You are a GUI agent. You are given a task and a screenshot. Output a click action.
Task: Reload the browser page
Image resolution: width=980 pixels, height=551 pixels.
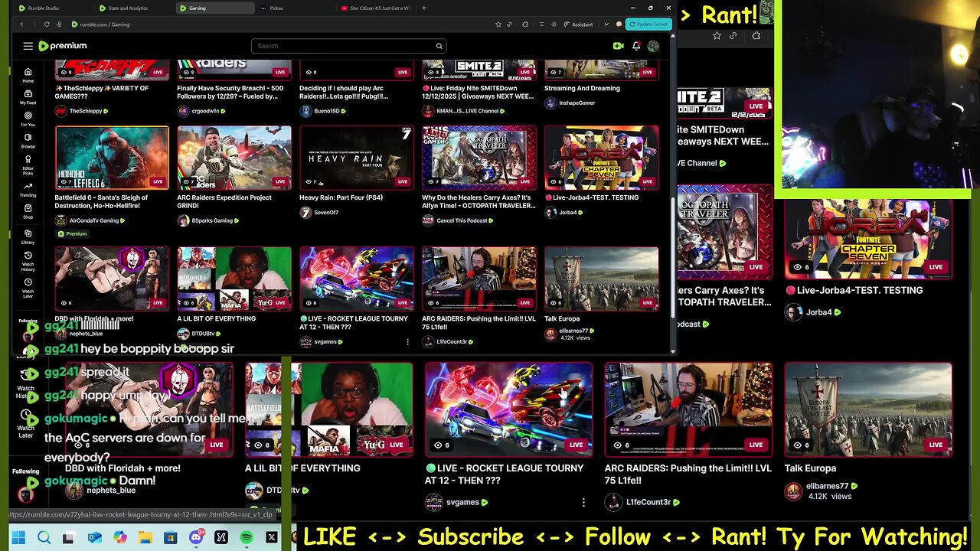46,24
